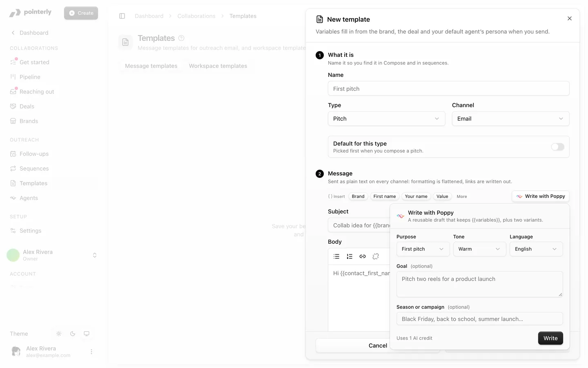The image size is (588, 368).
Task: Click the pointerly logo
Action: pos(31,13)
